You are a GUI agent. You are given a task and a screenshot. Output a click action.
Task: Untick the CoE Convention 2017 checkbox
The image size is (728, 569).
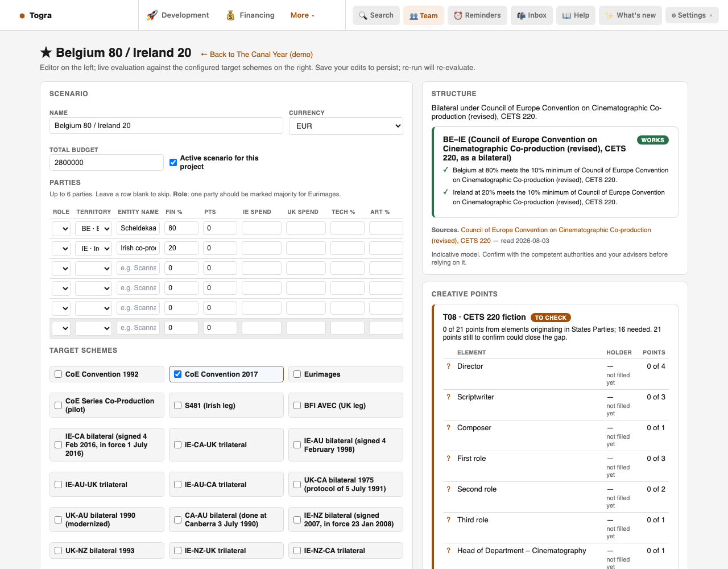(177, 374)
